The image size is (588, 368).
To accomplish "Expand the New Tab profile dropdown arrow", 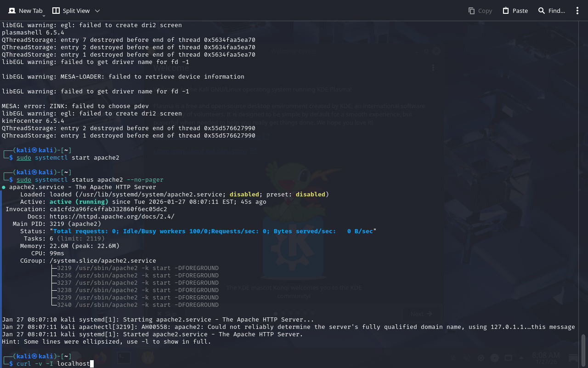I will click(44, 16).
